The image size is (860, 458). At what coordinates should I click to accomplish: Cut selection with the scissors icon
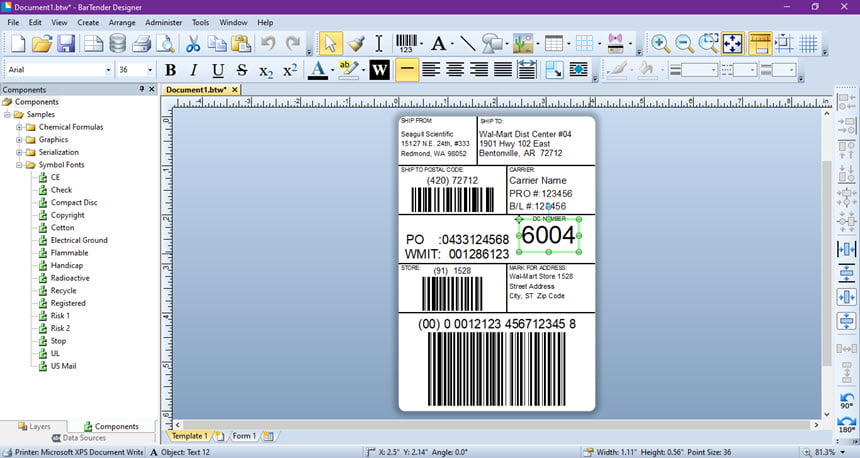[193, 43]
